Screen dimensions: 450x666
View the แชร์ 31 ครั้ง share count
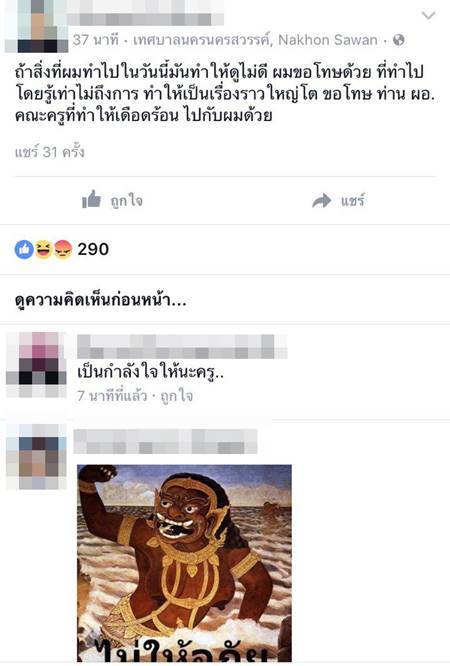point(49,152)
